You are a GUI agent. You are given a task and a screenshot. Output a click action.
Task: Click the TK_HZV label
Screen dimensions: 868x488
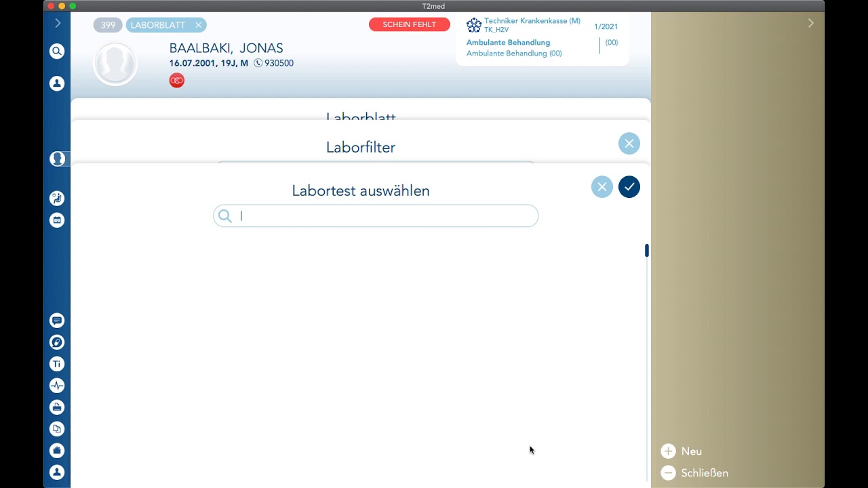(x=496, y=30)
